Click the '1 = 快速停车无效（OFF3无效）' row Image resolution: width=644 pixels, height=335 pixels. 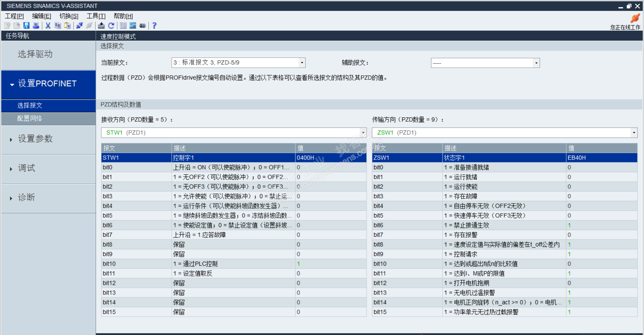(x=505, y=216)
